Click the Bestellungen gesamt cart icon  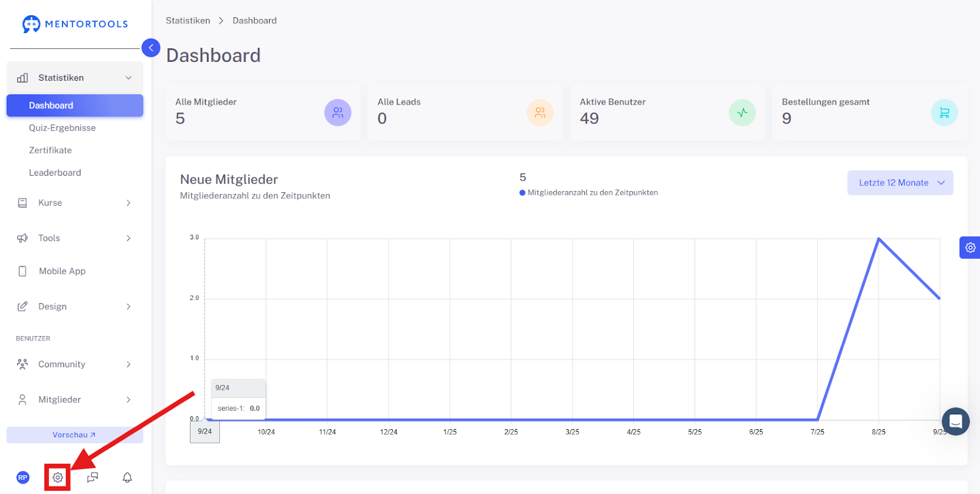[944, 113]
